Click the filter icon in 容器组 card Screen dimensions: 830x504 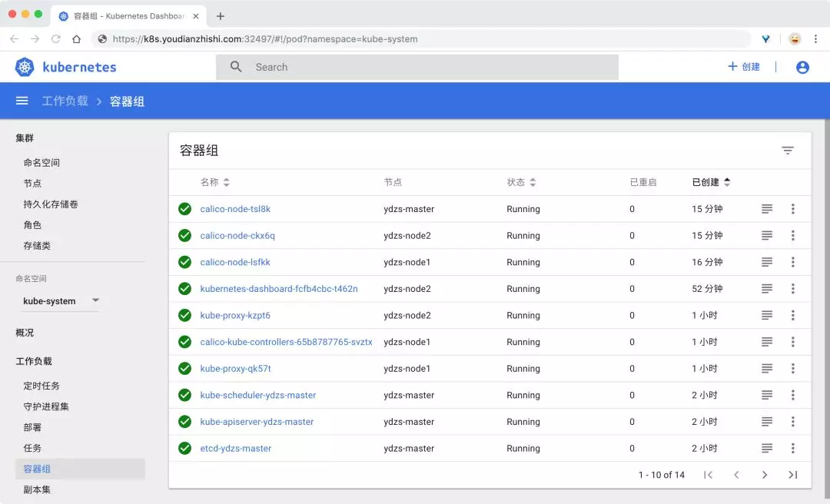pyautogui.click(x=788, y=151)
